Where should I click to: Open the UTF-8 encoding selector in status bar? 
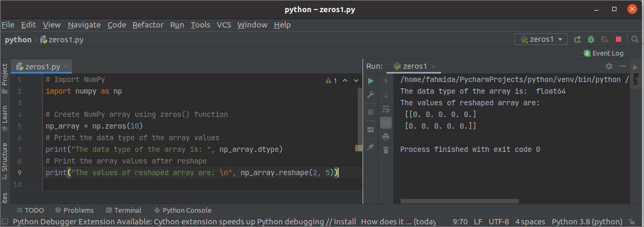point(499,222)
